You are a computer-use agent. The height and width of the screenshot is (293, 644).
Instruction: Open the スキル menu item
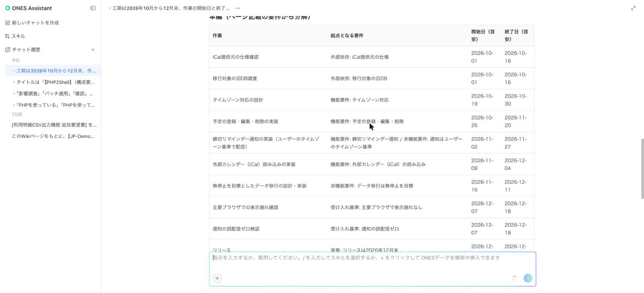[x=18, y=36]
